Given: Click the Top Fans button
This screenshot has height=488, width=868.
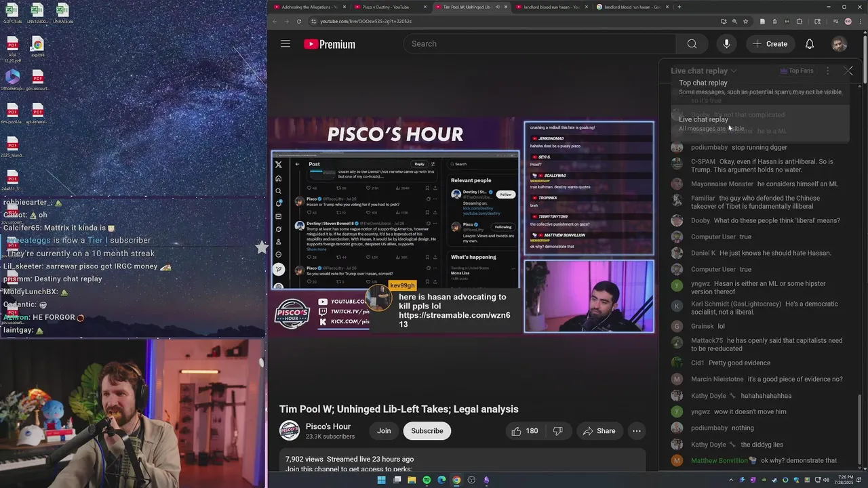Looking at the screenshot, I should 796,70.
